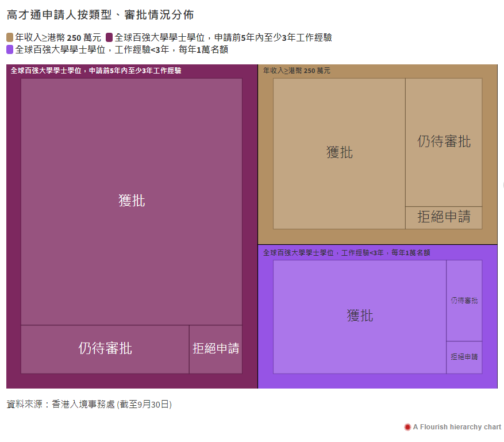
Task: Select the 拒絕申請 block in the purple group
Action: tap(464, 357)
